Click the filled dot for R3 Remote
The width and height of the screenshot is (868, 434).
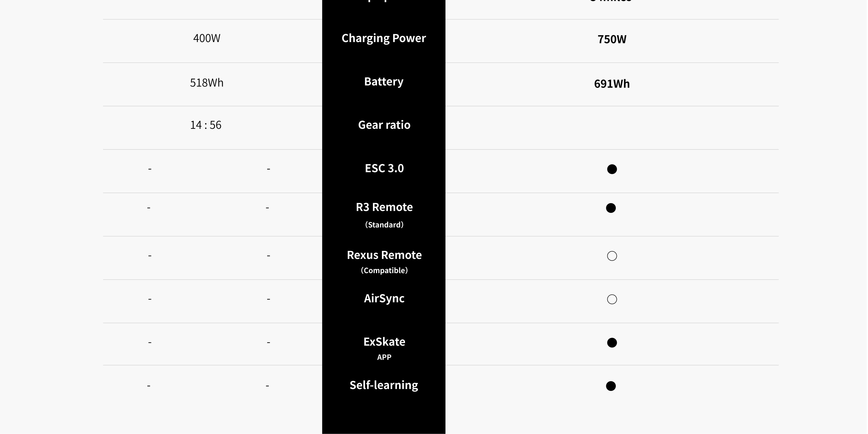click(611, 208)
